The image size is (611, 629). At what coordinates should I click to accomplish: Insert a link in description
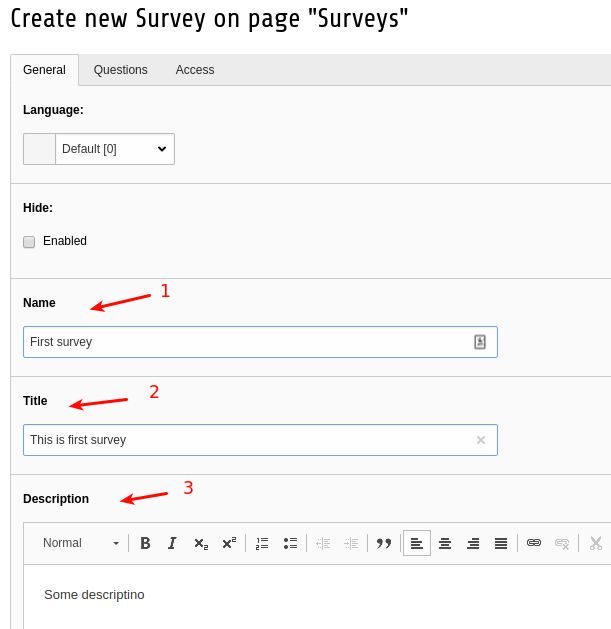(x=534, y=543)
